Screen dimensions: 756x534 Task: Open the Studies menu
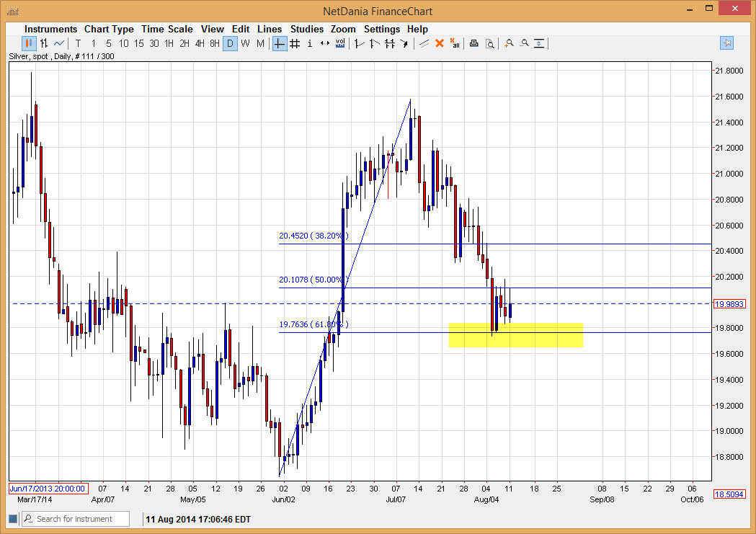click(307, 29)
